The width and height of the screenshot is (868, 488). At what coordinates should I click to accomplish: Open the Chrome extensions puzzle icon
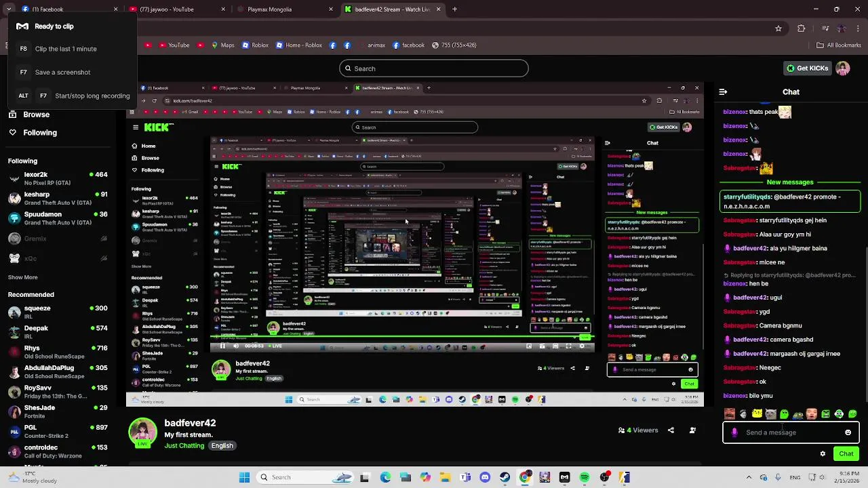click(802, 28)
